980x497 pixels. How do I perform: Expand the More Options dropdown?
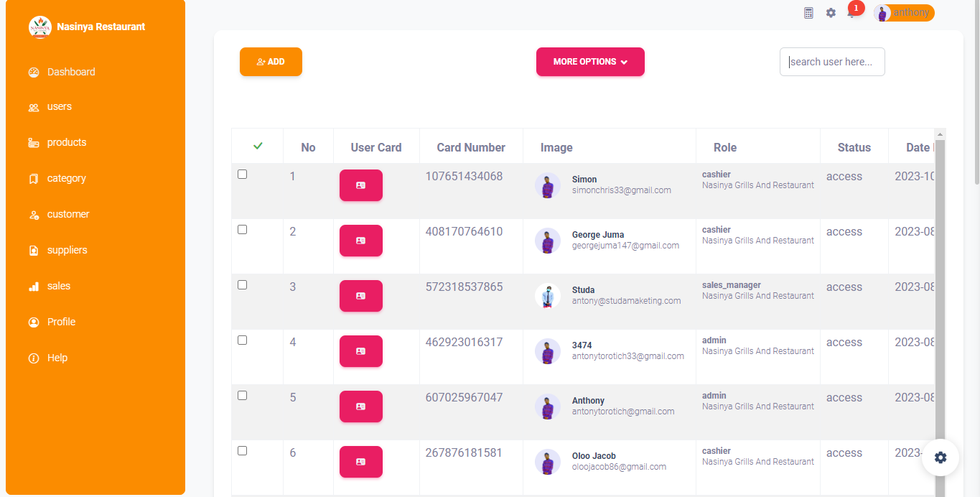(590, 62)
